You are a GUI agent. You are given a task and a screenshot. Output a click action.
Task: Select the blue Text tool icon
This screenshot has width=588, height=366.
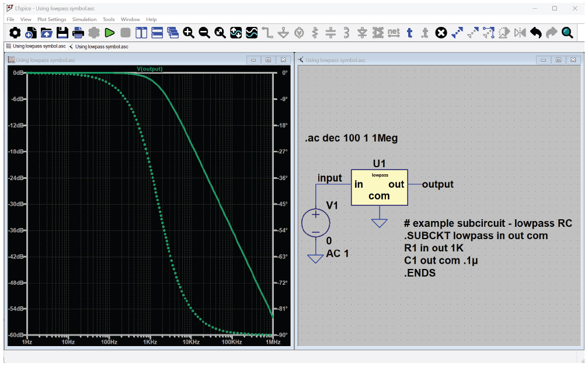pyautogui.click(x=409, y=33)
